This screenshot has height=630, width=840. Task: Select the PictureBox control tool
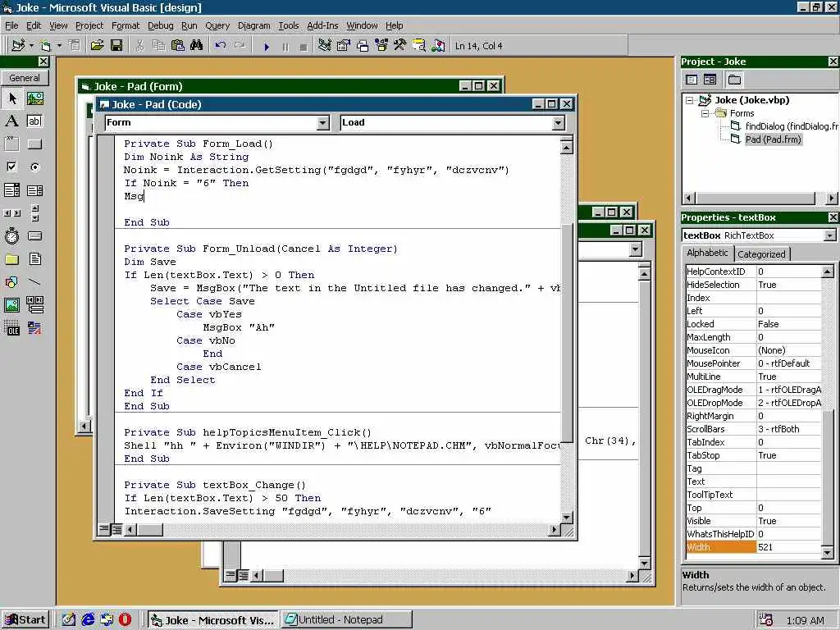point(34,98)
